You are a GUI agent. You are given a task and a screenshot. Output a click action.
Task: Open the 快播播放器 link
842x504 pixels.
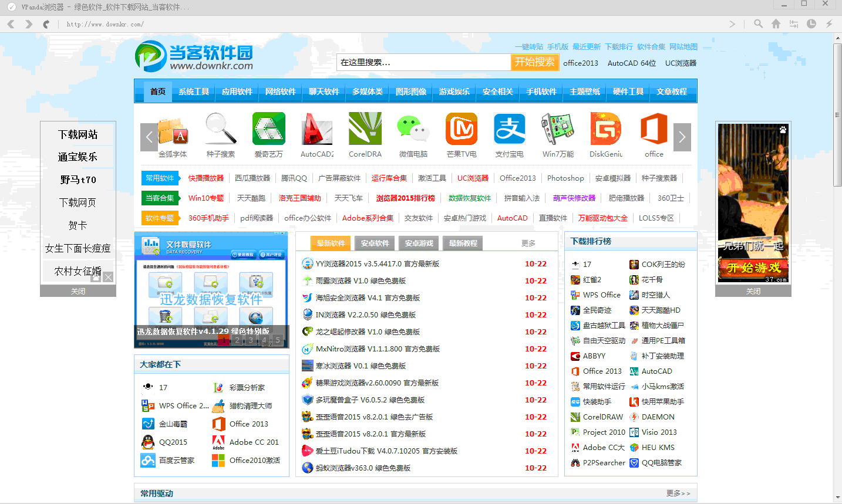click(206, 178)
